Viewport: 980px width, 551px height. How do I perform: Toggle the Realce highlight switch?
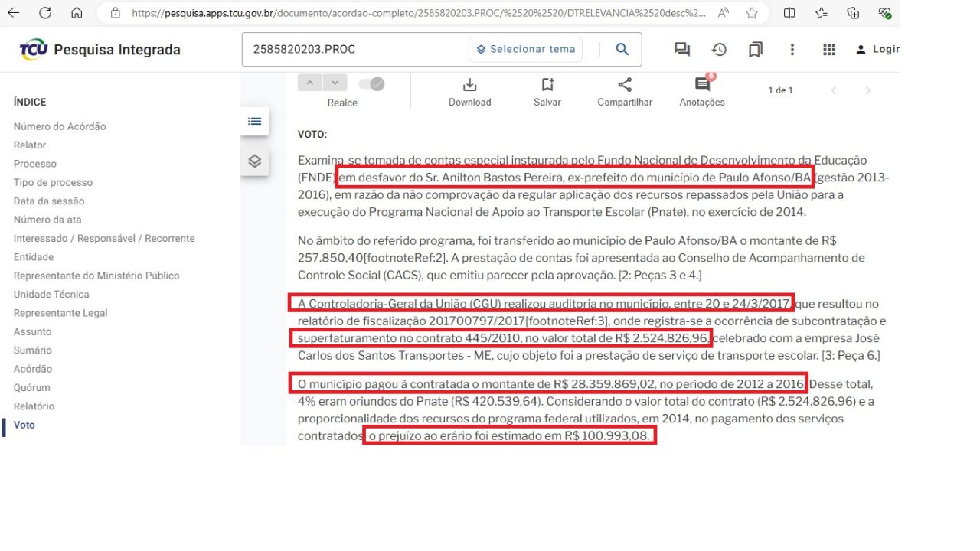pos(371,83)
